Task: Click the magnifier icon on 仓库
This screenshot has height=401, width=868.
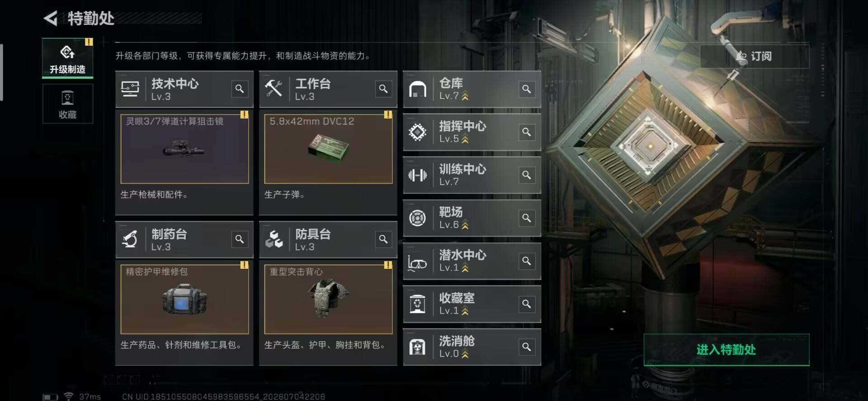Action: tap(527, 89)
